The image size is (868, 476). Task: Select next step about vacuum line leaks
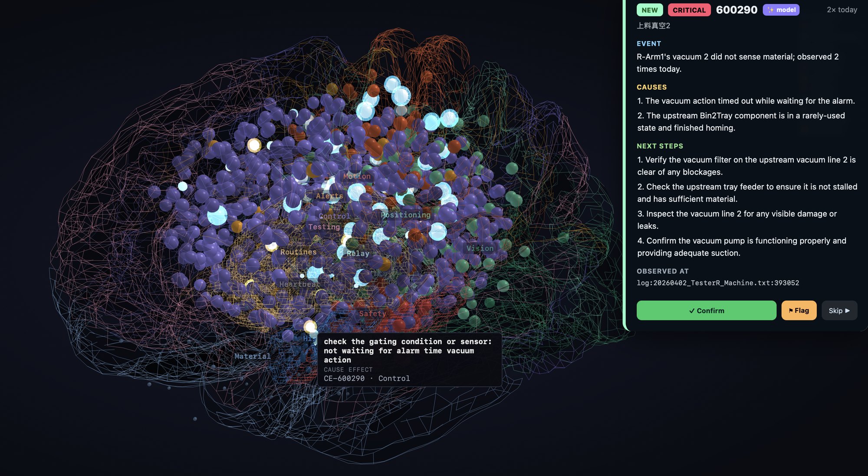point(737,220)
